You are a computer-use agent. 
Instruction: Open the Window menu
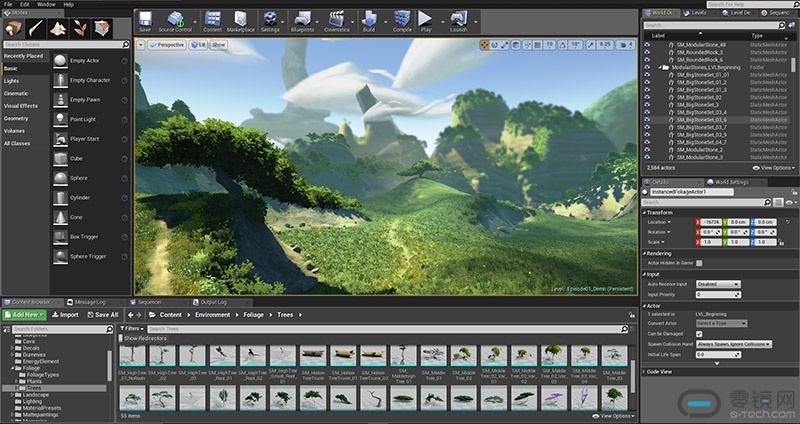point(46,4)
